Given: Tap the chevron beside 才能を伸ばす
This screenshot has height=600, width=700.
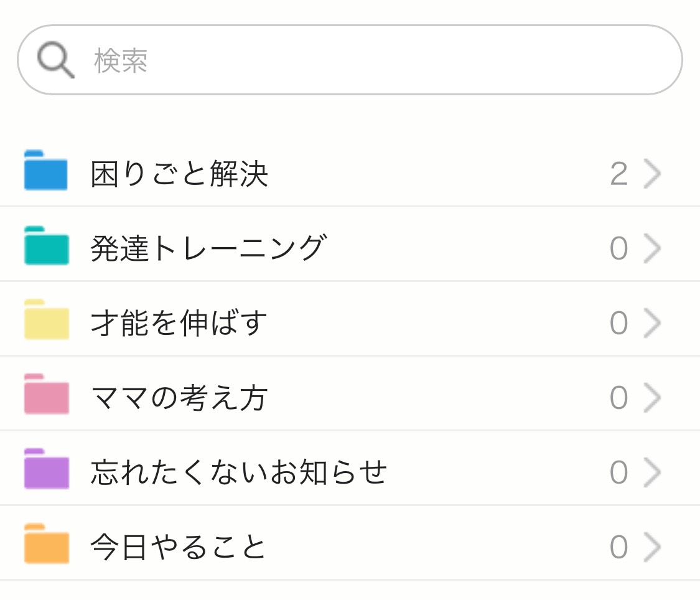Looking at the screenshot, I should (651, 324).
